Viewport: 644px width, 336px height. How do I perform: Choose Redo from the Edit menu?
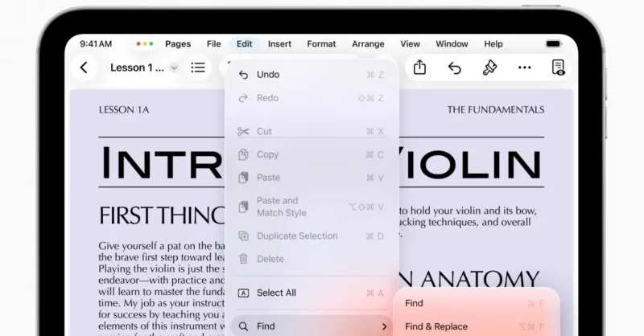coord(312,98)
